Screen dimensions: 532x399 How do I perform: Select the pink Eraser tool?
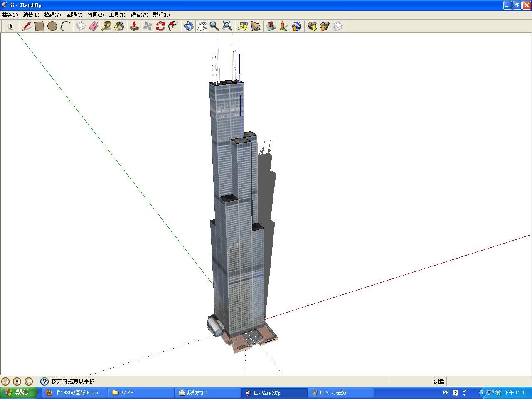click(94, 26)
